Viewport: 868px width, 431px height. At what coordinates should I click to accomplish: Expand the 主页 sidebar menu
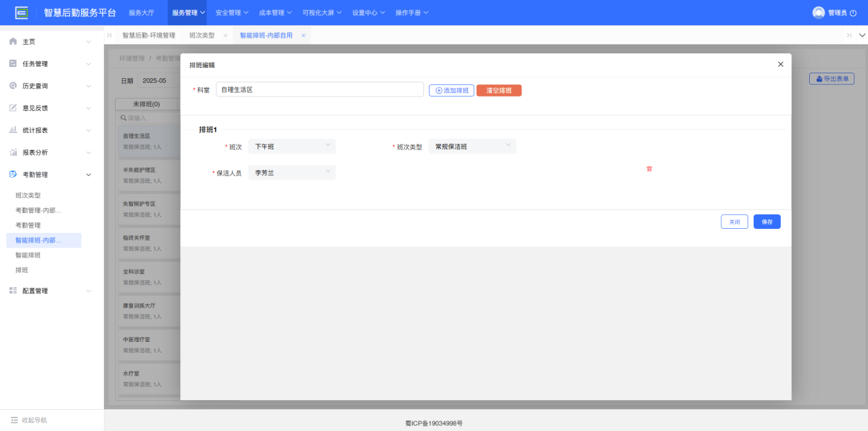(88, 42)
